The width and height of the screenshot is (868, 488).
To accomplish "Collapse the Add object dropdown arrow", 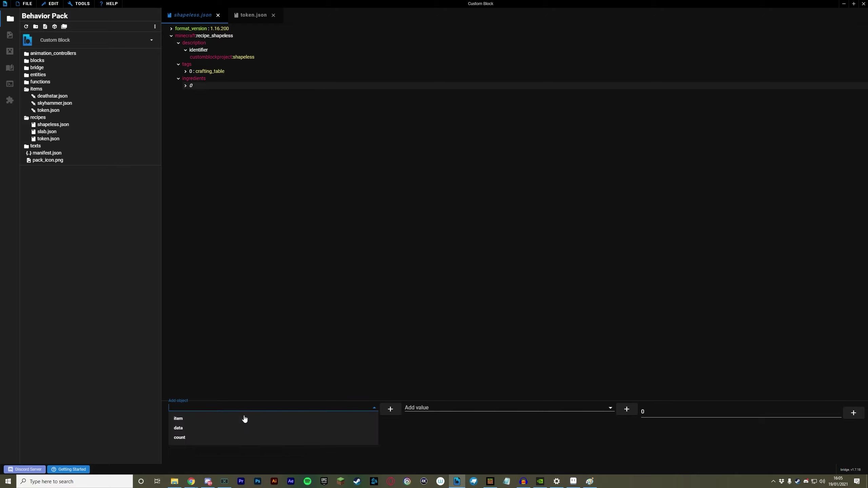I will point(374,408).
